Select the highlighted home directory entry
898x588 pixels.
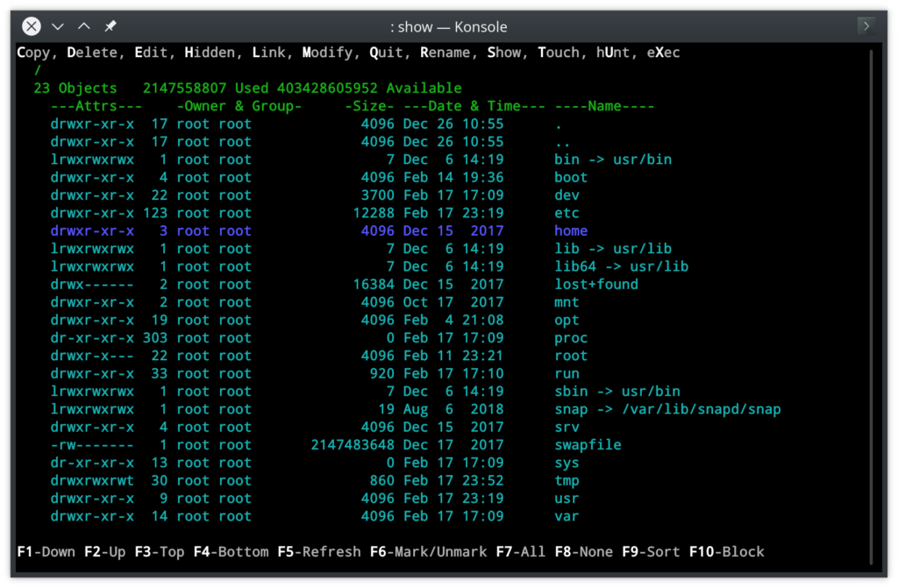coord(570,230)
